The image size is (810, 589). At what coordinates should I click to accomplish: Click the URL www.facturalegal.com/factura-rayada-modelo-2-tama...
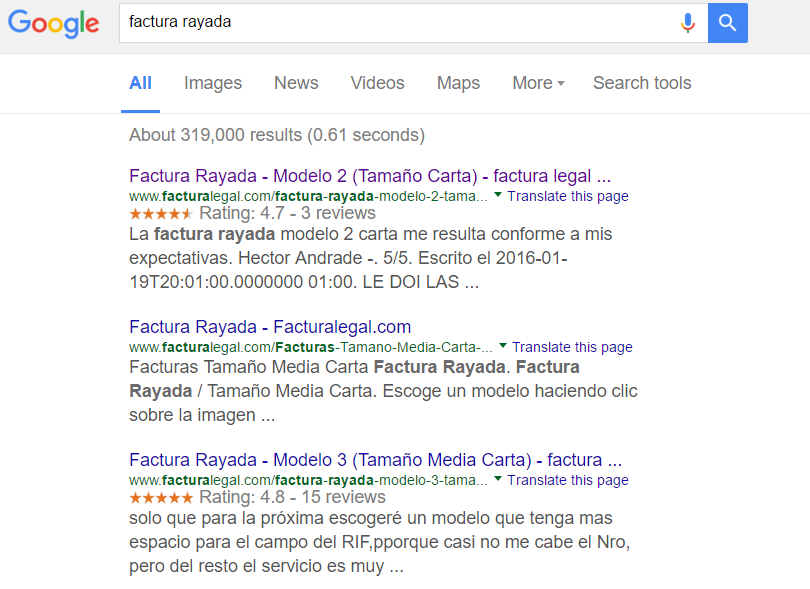pos(308,196)
